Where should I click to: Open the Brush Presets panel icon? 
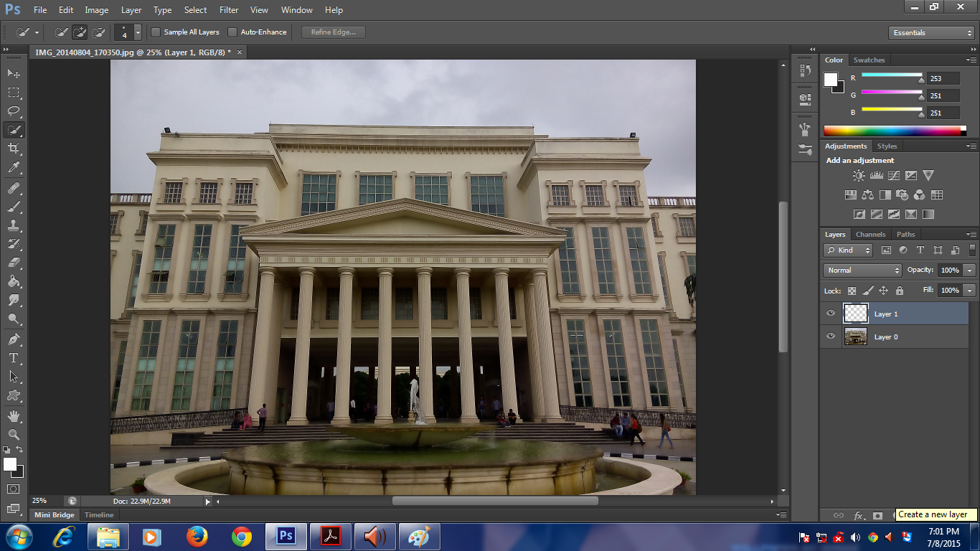[804, 150]
